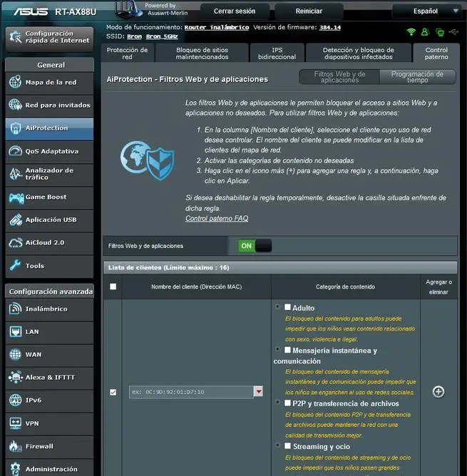Check the Adulto category checkbox

point(287,307)
